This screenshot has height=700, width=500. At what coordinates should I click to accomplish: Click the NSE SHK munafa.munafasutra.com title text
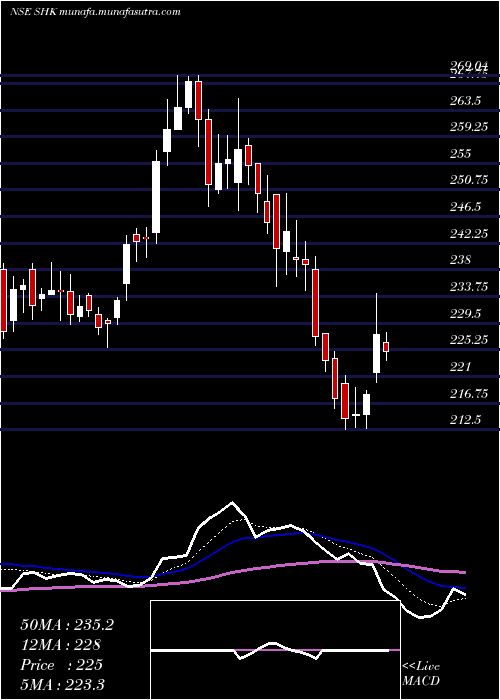pyautogui.click(x=95, y=12)
